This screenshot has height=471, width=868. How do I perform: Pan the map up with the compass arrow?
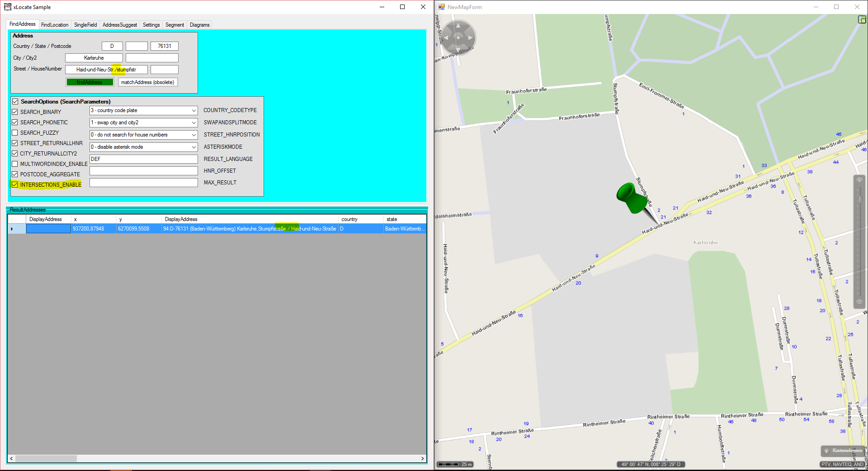(x=458, y=26)
